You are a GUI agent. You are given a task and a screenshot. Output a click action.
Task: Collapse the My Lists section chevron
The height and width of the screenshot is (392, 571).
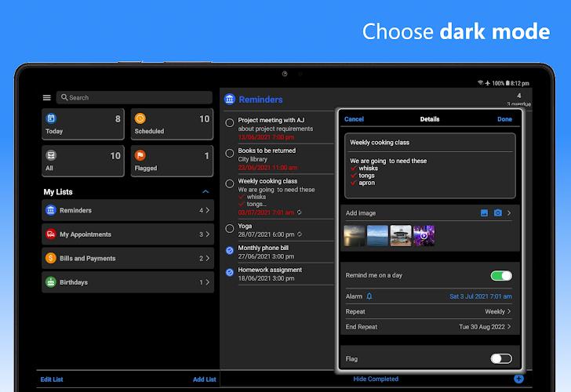click(205, 192)
